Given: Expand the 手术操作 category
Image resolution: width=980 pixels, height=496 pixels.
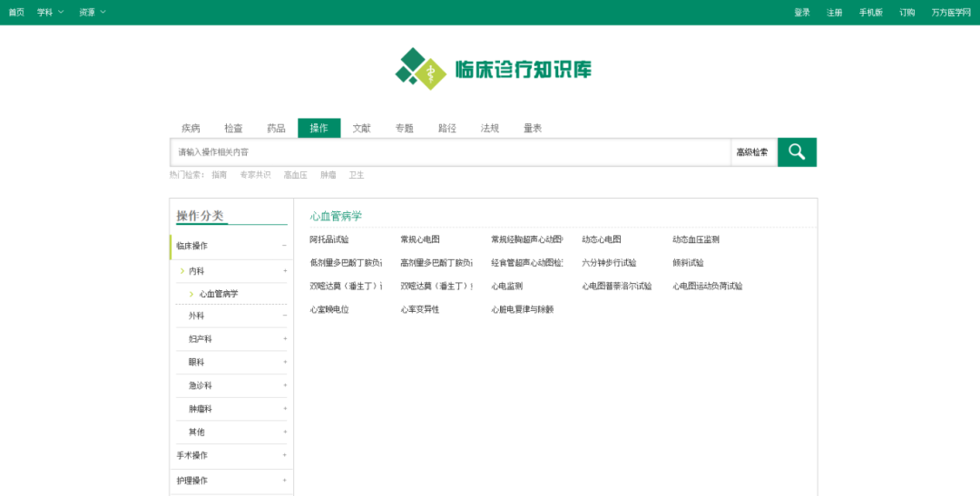Looking at the screenshot, I should pyautogui.click(x=285, y=455).
